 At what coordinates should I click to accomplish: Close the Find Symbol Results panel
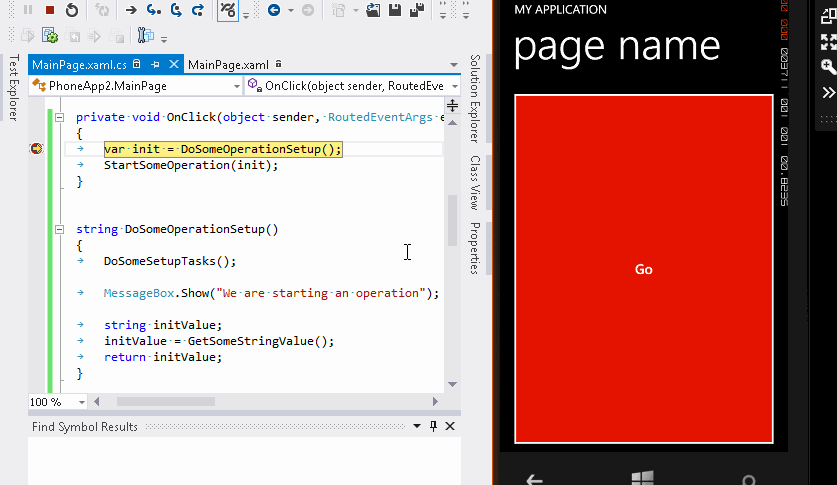pos(450,427)
